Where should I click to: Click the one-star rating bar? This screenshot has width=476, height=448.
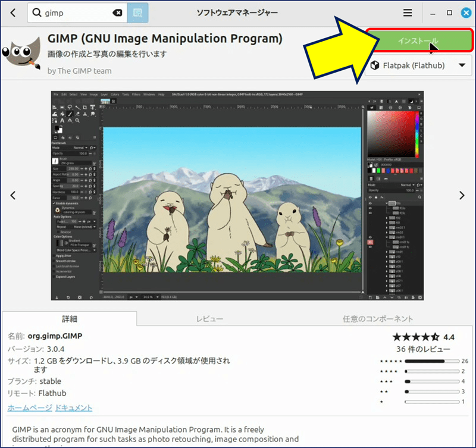coord(432,402)
